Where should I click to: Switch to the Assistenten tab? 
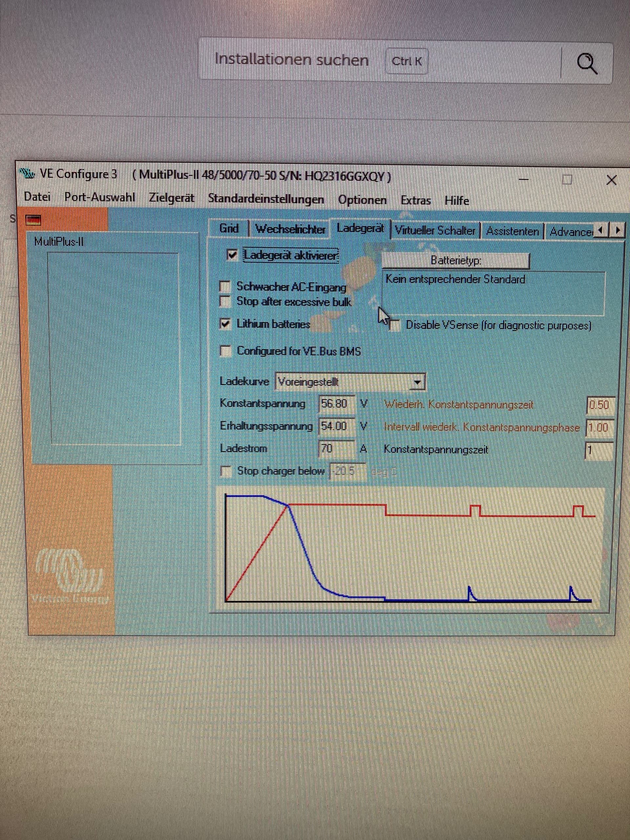(x=512, y=231)
